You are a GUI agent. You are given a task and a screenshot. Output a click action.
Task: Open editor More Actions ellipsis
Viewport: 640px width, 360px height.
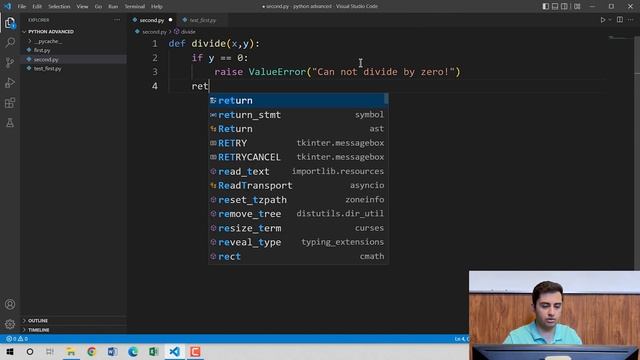click(x=631, y=20)
